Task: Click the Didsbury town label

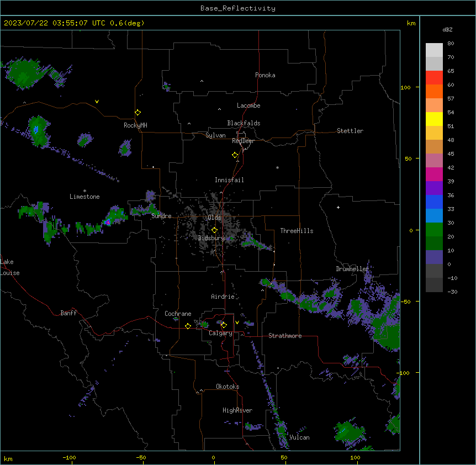Action: pyautogui.click(x=211, y=238)
